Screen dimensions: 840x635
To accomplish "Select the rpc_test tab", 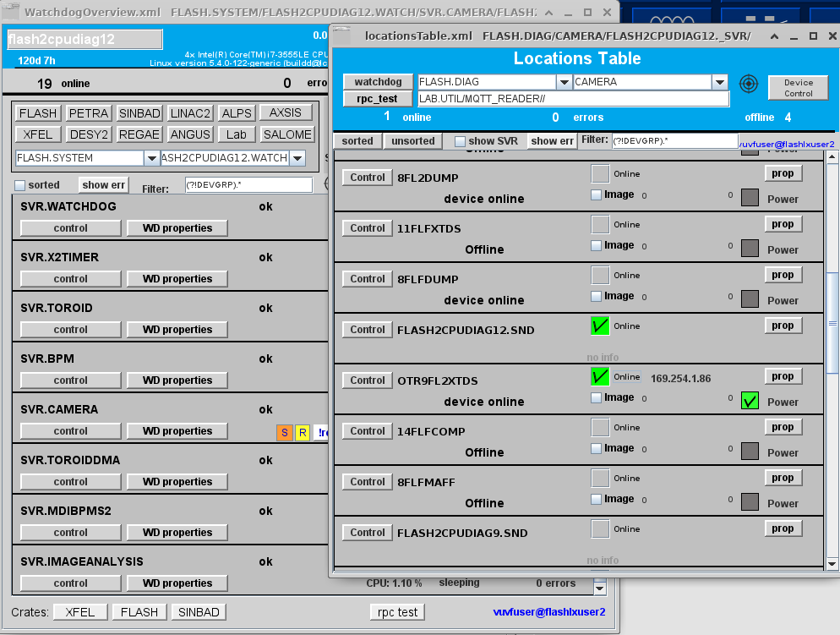I will 378,99.
